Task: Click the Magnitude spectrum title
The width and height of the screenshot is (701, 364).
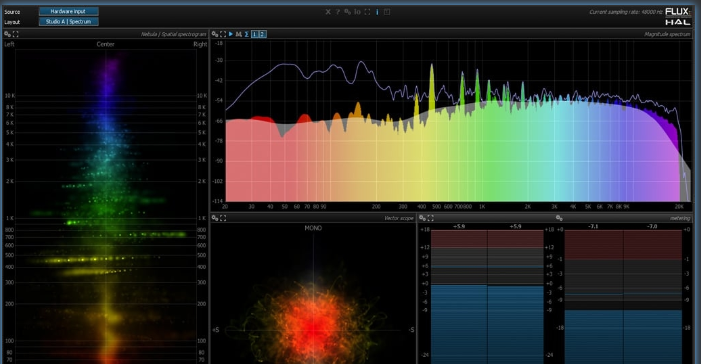Action: (x=667, y=34)
